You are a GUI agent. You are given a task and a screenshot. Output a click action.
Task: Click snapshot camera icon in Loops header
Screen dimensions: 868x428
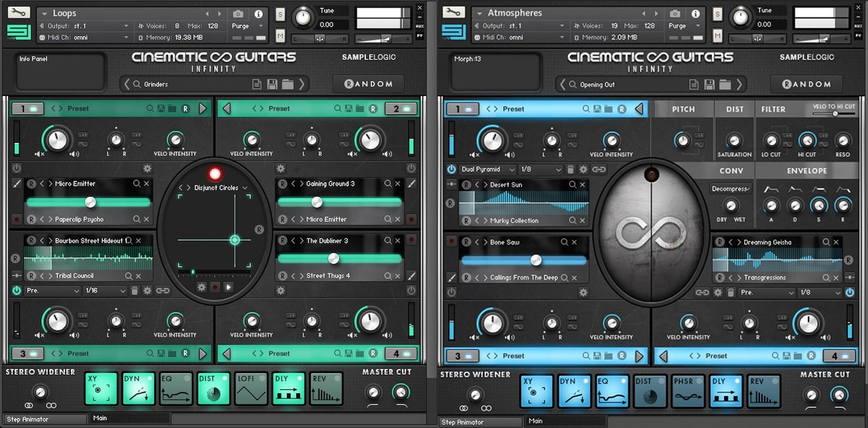point(238,14)
